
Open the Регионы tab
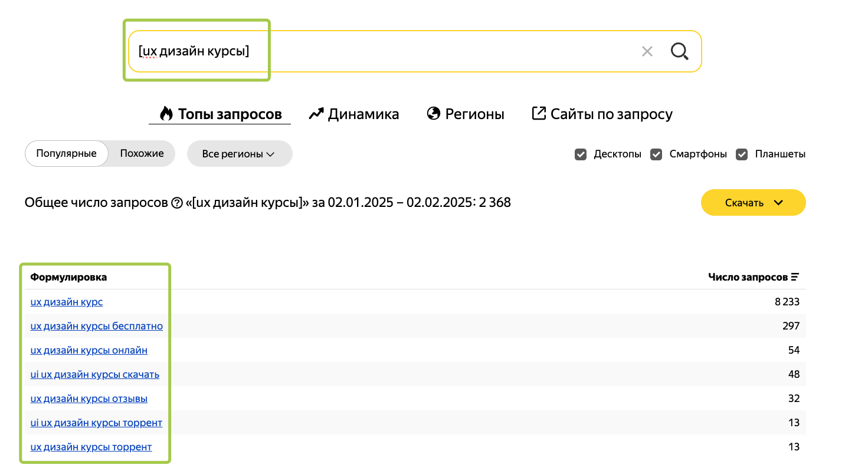[x=466, y=114]
